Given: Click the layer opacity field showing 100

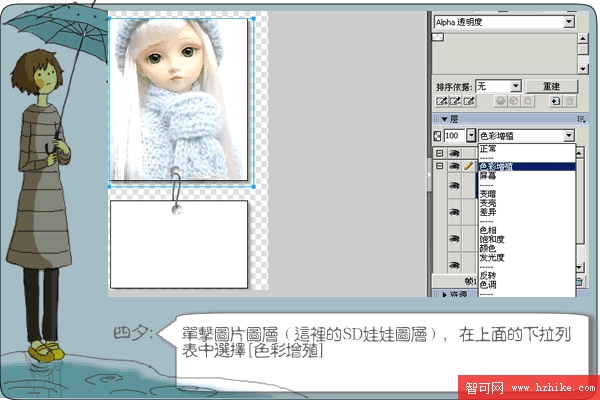Looking at the screenshot, I should point(453,135).
